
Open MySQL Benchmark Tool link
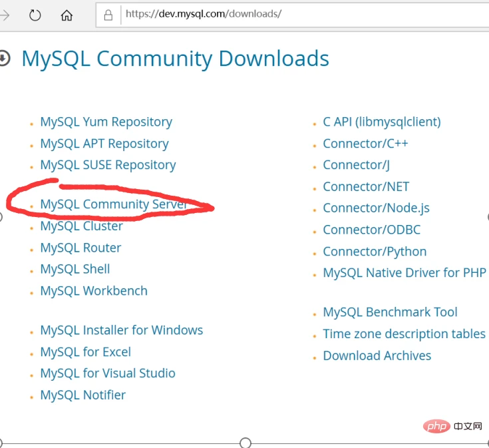click(390, 312)
